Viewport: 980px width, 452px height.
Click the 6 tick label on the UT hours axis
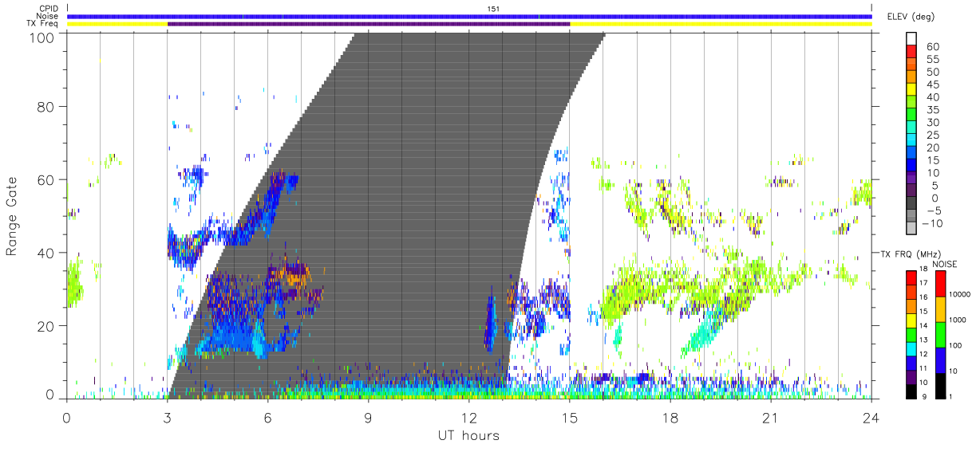(x=268, y=418)
